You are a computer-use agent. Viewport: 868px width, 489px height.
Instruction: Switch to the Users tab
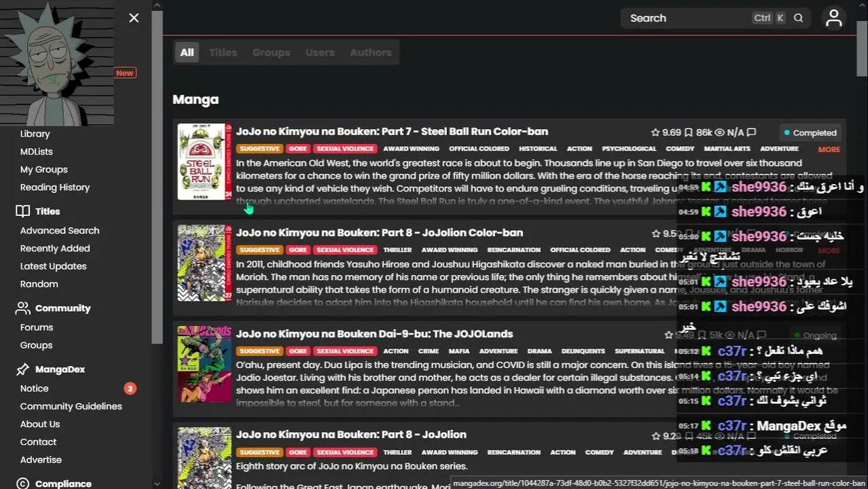pos(320,52)
